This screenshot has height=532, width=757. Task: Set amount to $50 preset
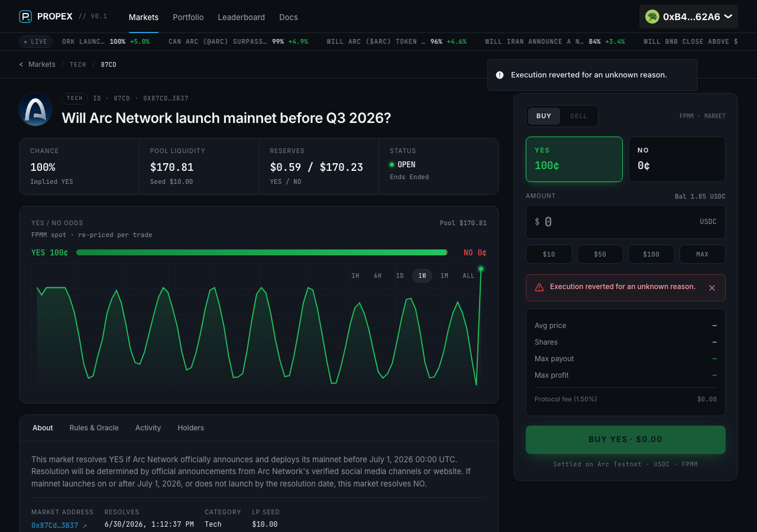point(600,254)
